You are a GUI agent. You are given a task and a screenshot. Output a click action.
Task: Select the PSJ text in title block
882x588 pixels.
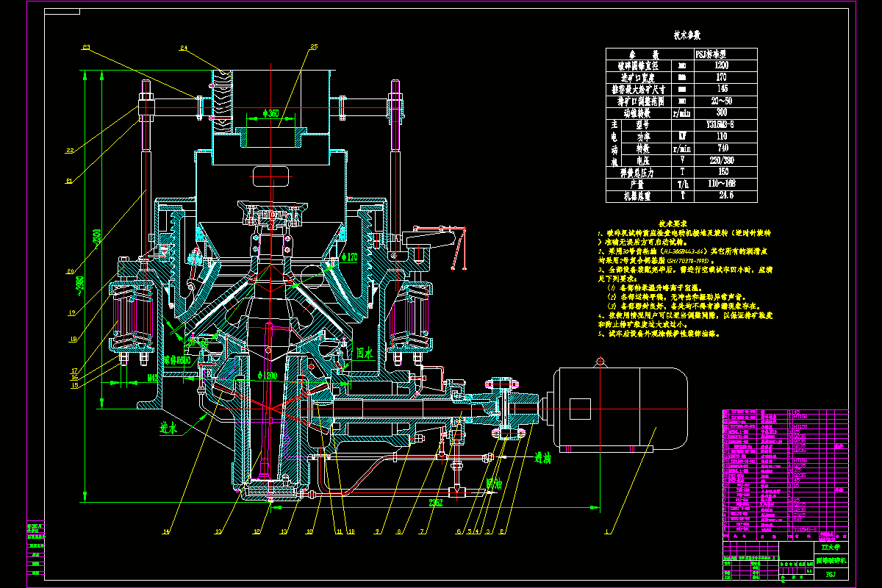(831, 574)
